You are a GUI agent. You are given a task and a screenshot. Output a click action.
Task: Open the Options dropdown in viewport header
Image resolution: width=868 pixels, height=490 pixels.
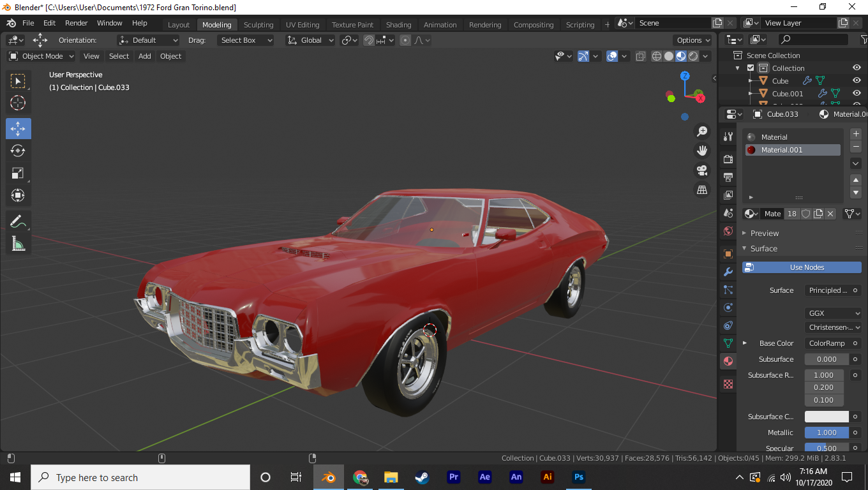coord(692,40)
